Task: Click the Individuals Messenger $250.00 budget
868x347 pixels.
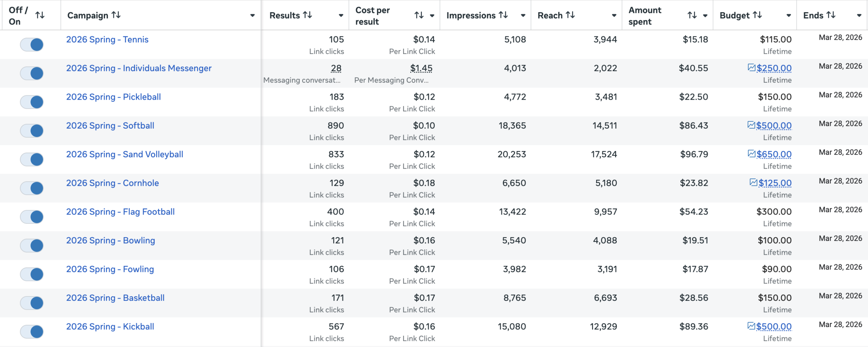Action: [x=774, y=68]
